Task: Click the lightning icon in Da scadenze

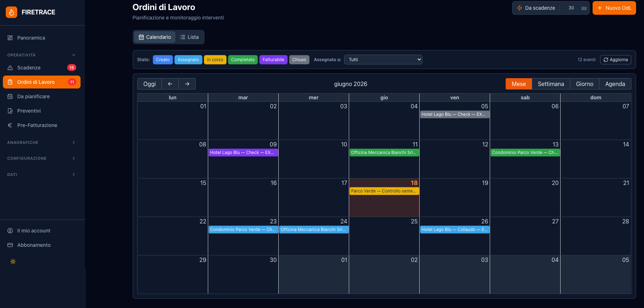Action: pos(520,8)
